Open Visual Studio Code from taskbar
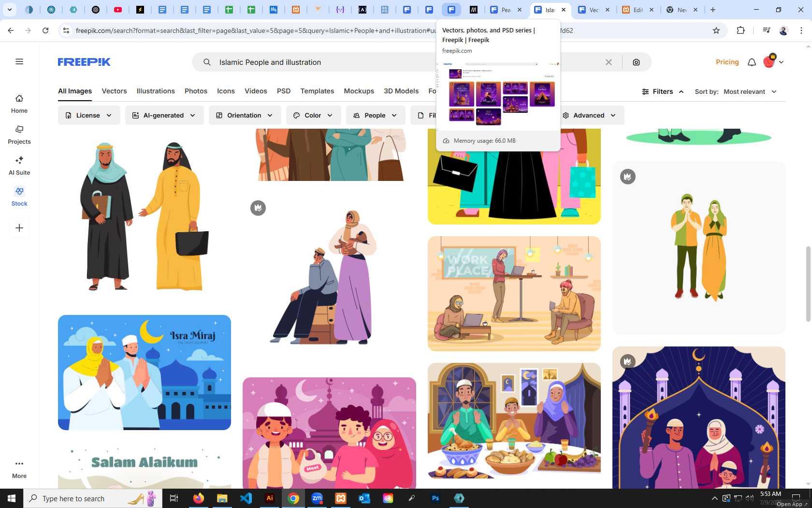The height and width of the screenshot is (508, 812). tap(246, 498)
